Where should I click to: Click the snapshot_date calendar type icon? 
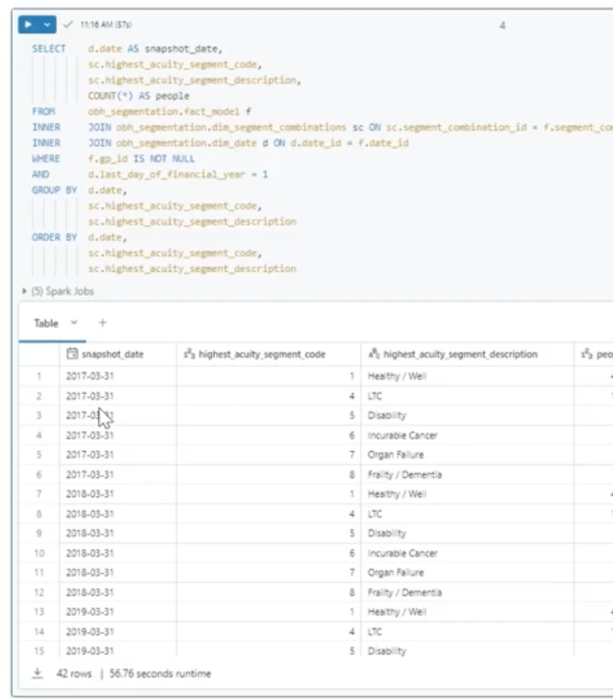pyautogui.click(x=73, y=354)
